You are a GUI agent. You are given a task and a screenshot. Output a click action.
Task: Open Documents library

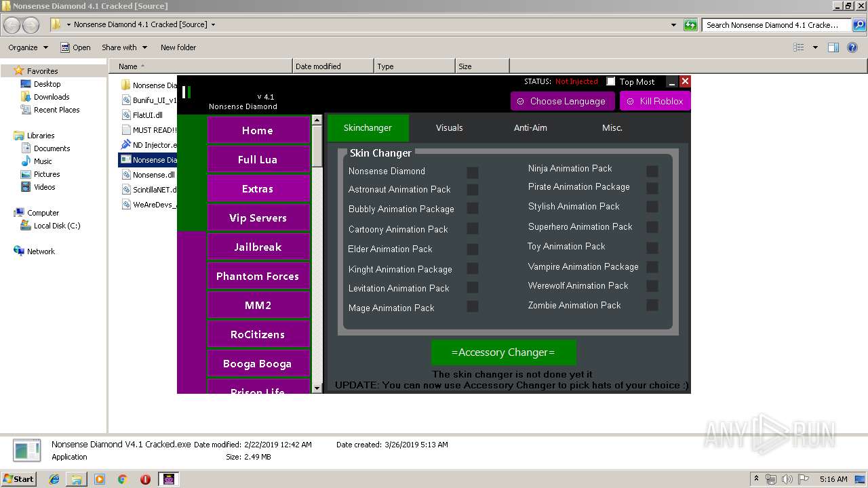(x=51, y=148)
